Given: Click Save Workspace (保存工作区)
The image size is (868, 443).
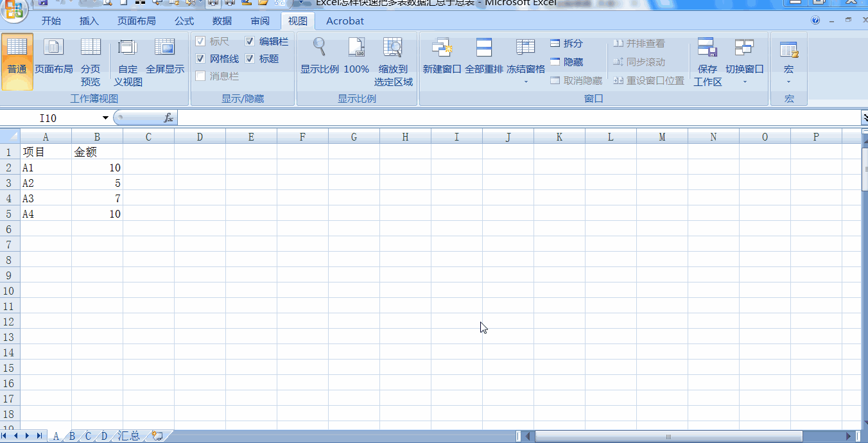Looking at the screenshot, I should 707,62.
